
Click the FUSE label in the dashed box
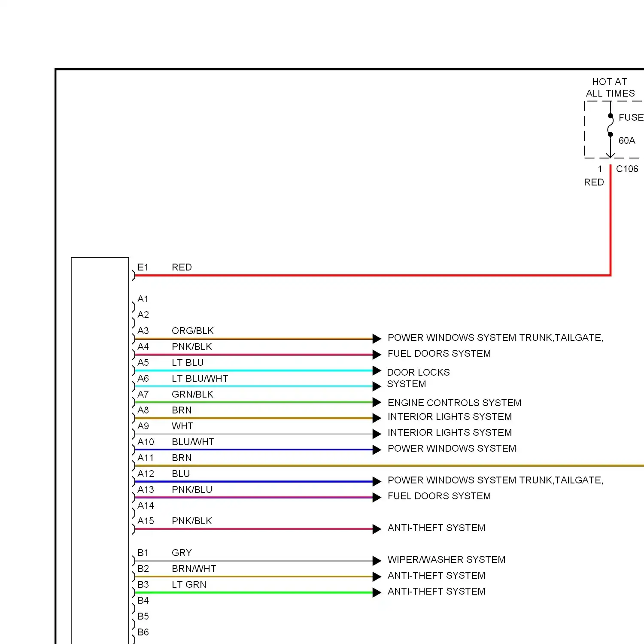631,117
